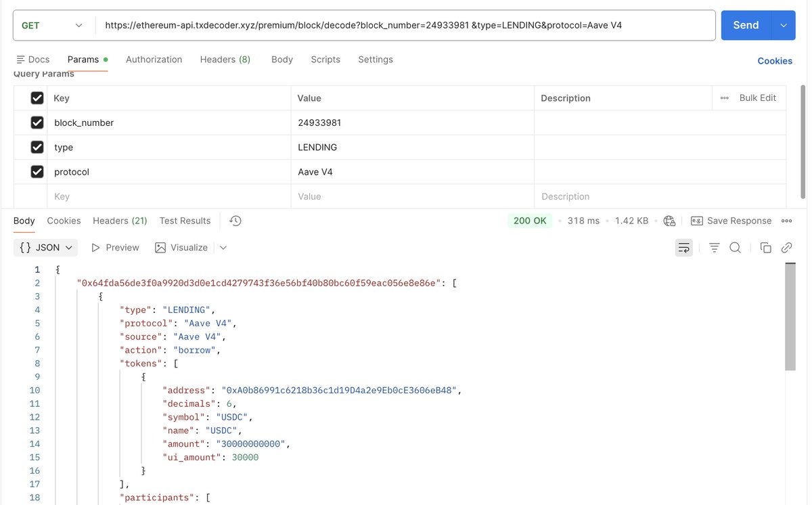Click the 24933981 value cell
This screenshot has width=812, height=505.
point(413,123)
